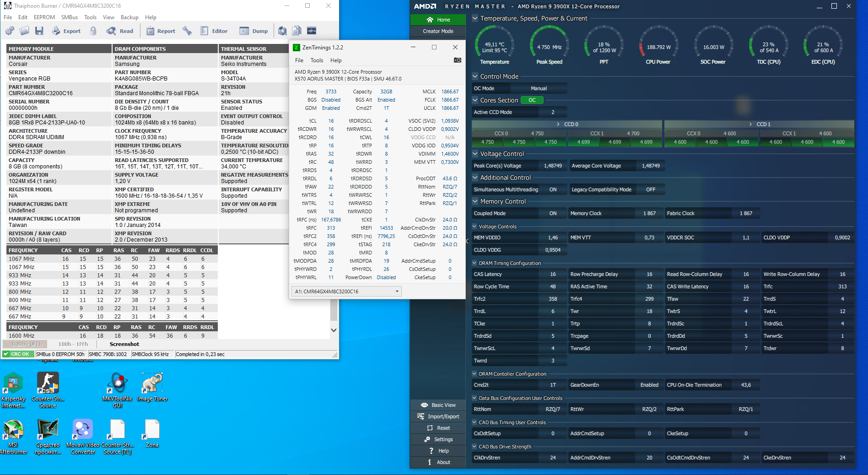
Task: Click the Peak Core(s) Voltage value field
Action: pyautogui.click(x=553, y=166)
